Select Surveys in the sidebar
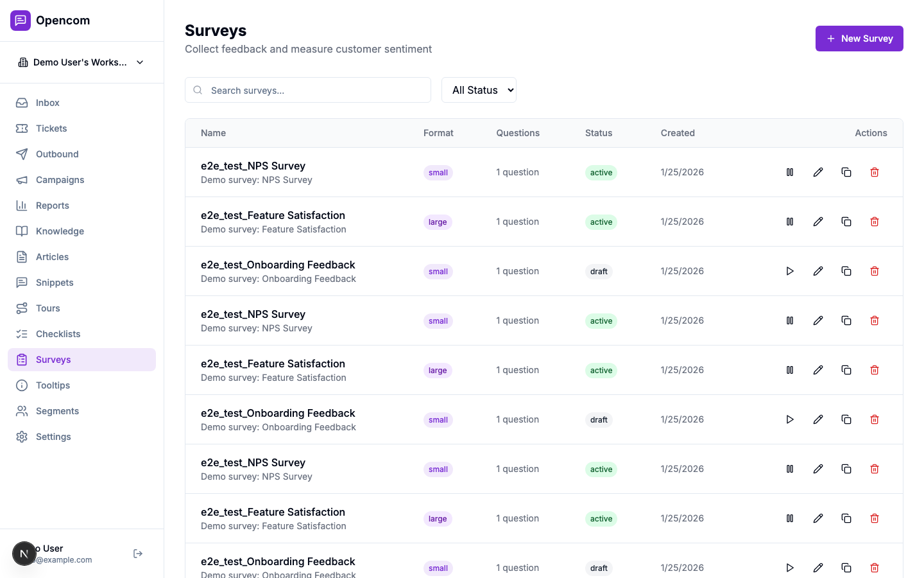The image size is (924, 578). [x=53, y=360]
